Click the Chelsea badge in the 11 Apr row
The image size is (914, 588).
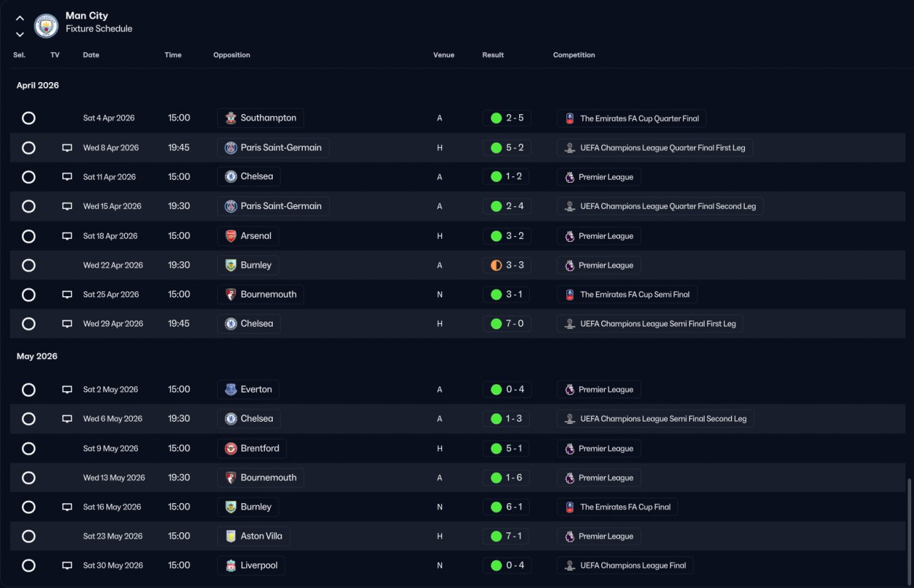click(231, 177)
